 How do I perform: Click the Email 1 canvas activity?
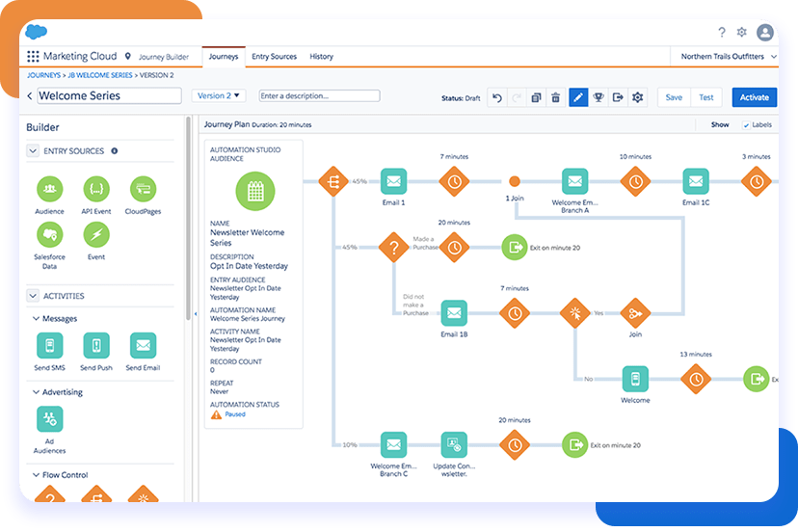point(393,181)
